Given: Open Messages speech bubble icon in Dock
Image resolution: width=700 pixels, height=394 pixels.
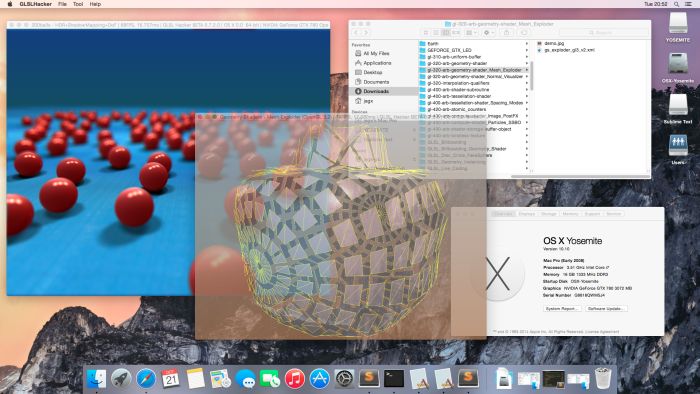Looking at the screenshot, I should tap(245, 379).
